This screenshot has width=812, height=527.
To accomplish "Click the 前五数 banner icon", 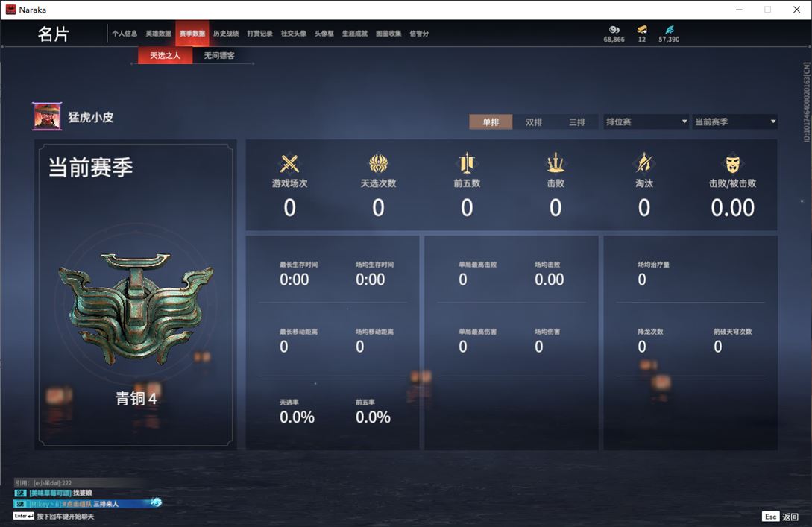I will 467,163.
